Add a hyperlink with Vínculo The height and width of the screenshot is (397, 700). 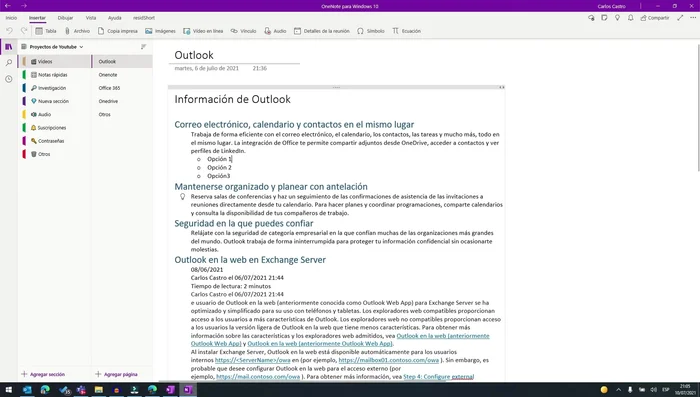point(243,31)
